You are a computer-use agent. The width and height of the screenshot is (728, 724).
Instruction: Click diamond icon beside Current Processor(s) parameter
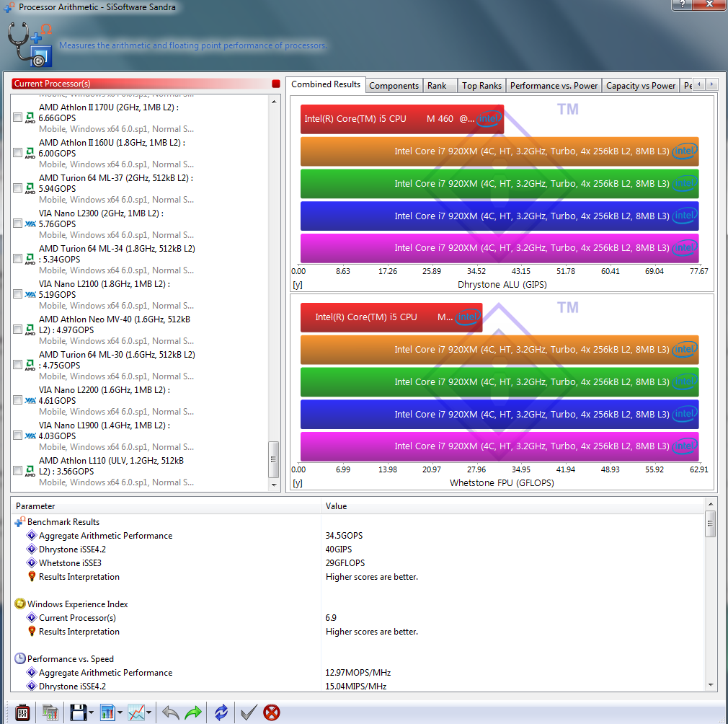(32, 618)
